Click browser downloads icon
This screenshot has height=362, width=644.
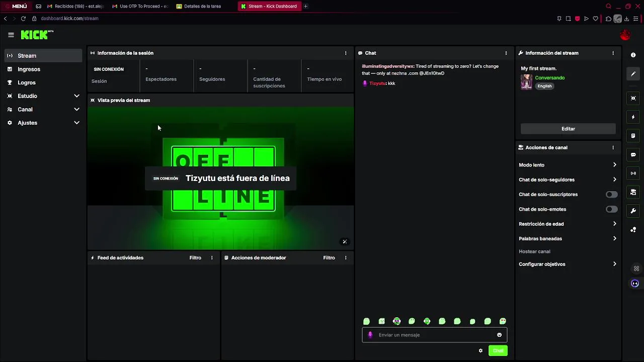tap(626, 19)
